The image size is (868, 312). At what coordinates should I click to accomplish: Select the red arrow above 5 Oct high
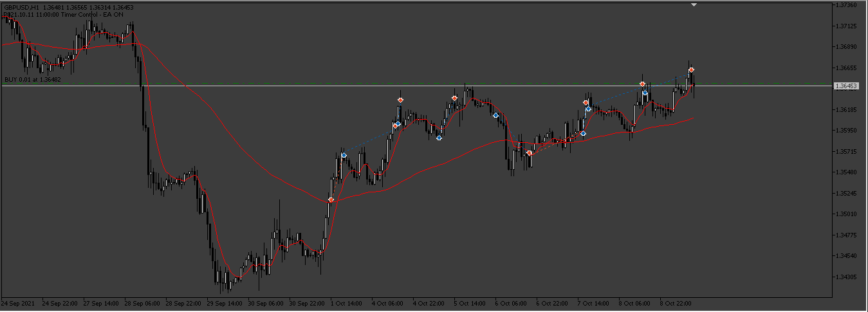click(x=454, y=98)
